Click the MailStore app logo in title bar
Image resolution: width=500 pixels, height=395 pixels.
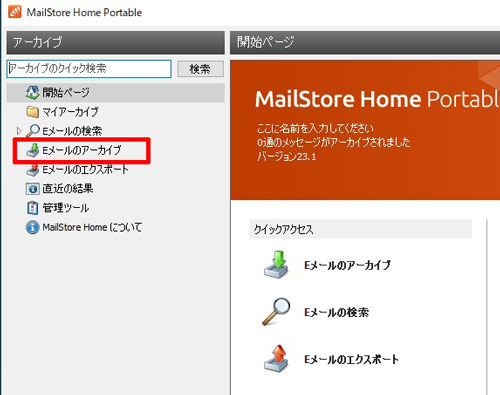(x=15, y=12)
